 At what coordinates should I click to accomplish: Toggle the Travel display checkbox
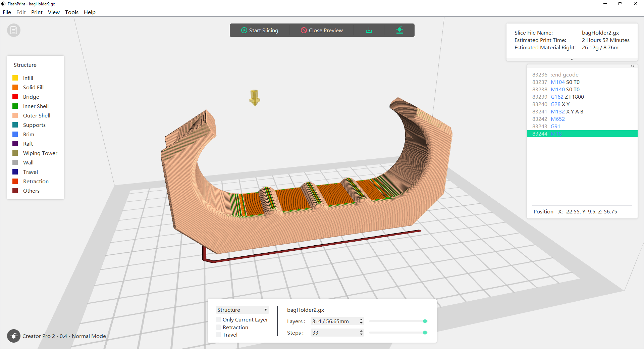(x=218, y=335)
